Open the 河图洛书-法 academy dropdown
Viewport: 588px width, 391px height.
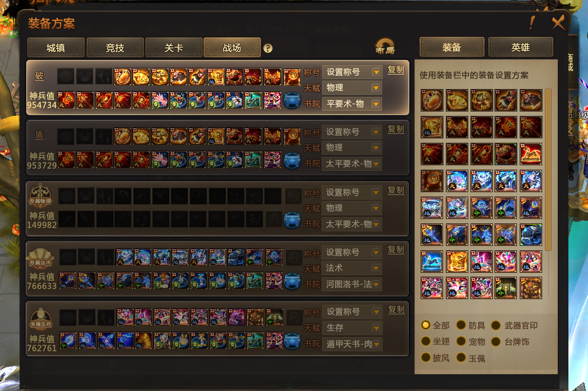click(352, 285)
